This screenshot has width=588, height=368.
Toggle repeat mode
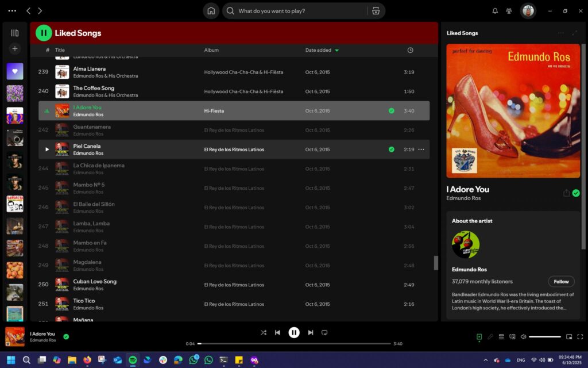(324, 332)
